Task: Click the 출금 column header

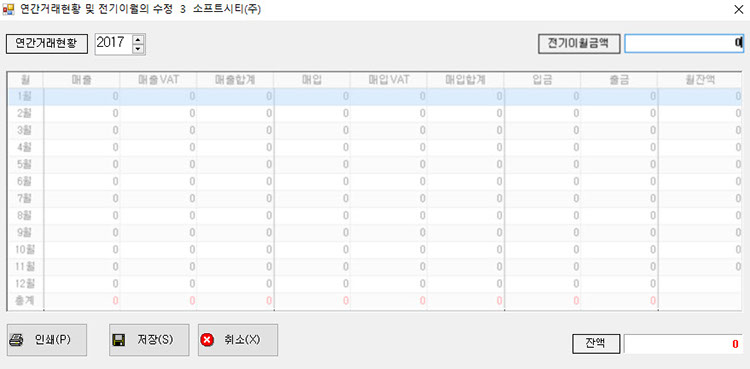Action: (x=619, y=80)
